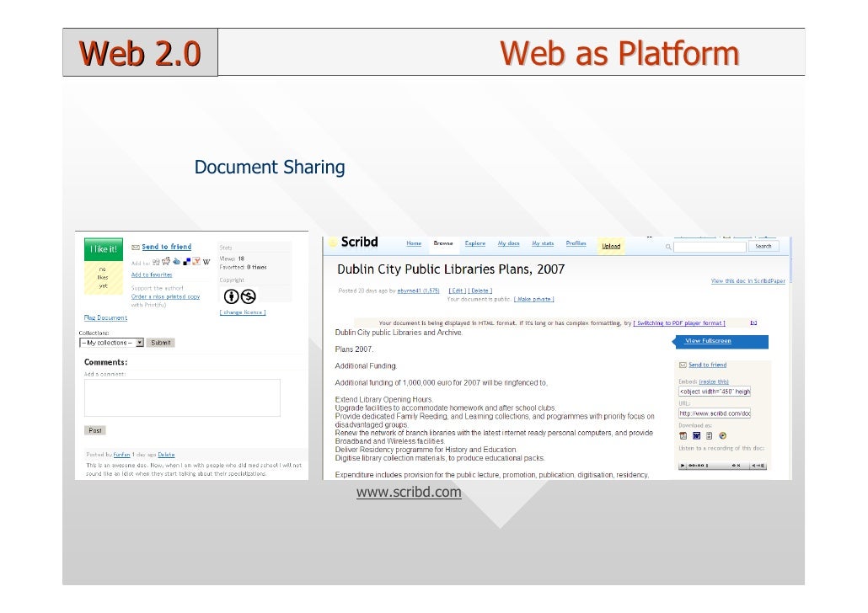Open commenter 'FunFan' profile link
868x613 pixels.
(x=122, y=455)
